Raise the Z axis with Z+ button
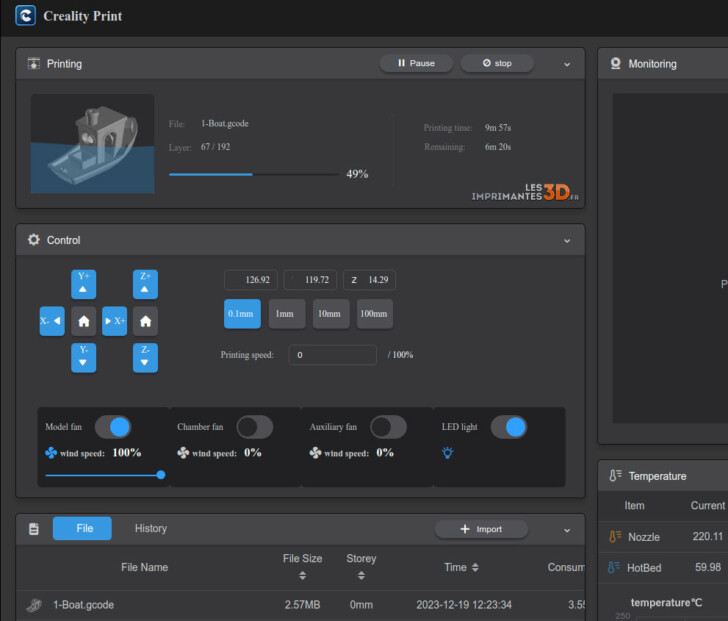 (145, 284)
